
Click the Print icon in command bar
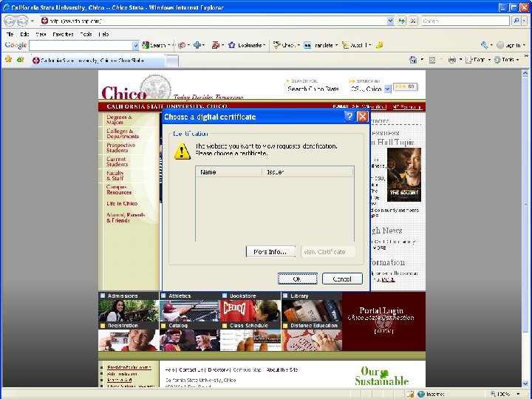452,60
